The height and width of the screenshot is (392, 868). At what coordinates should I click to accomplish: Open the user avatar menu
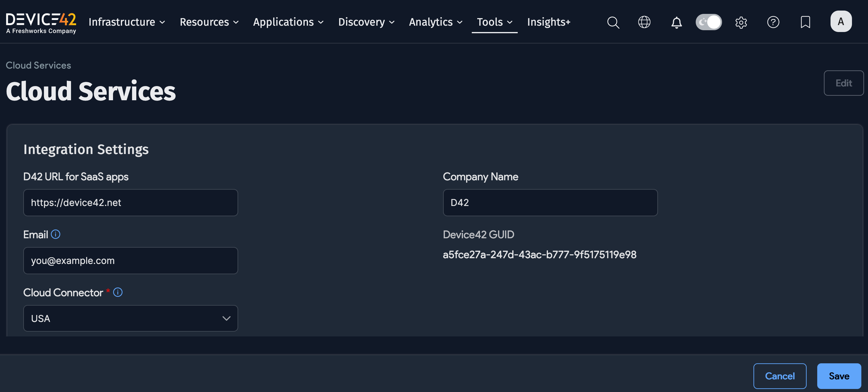tap(841, 21)
